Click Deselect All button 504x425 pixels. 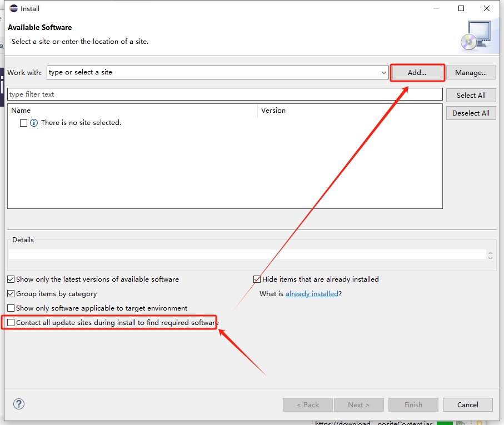click(x=471, y=113)
